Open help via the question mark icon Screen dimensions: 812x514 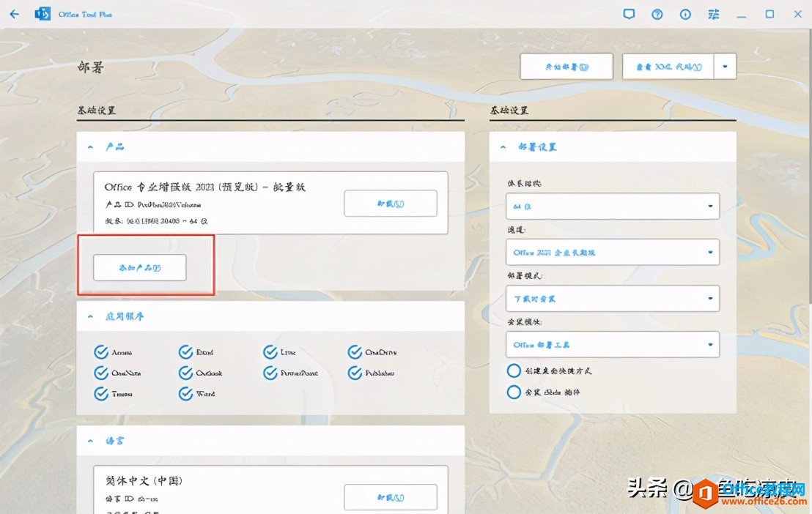[x=657, y=13]
